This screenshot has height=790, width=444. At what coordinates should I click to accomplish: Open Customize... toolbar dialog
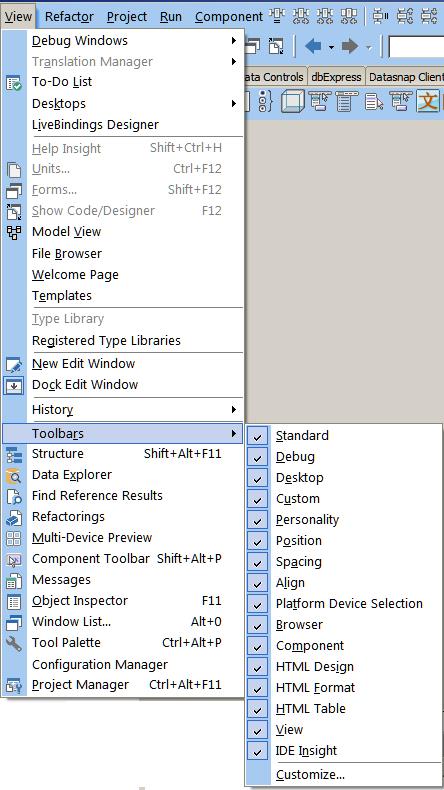[310, 774]
